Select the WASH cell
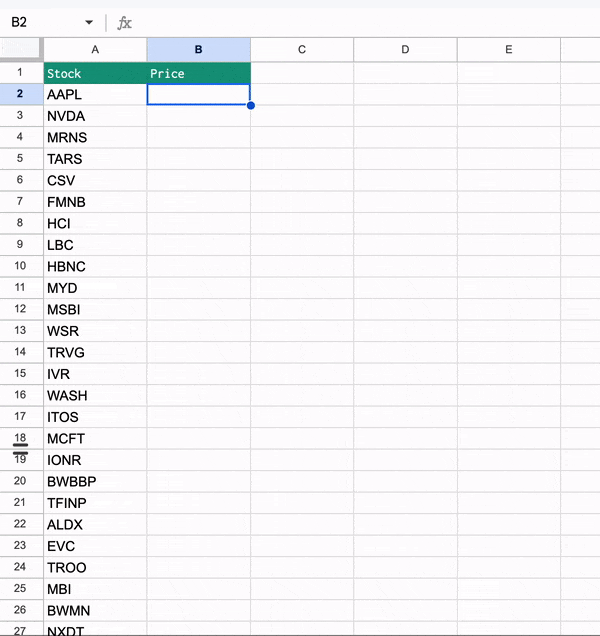This screenshot has width=600, height=636. tap(95, 395)
